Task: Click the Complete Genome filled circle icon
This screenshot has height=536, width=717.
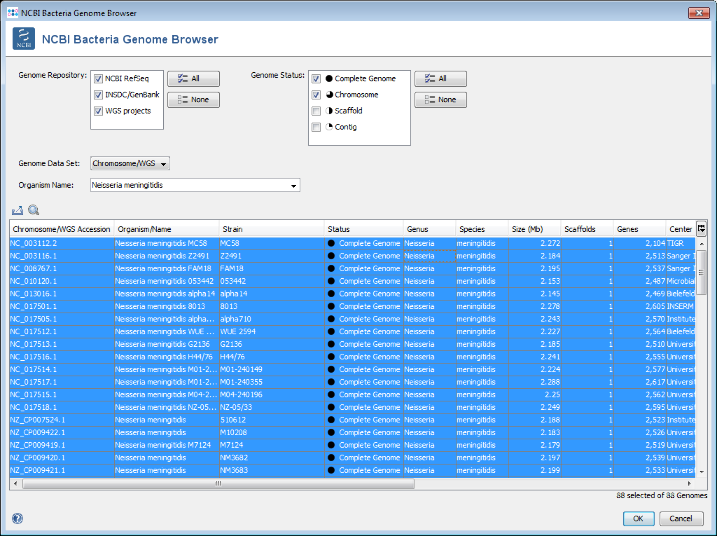Action: click(x=329, y=79)
